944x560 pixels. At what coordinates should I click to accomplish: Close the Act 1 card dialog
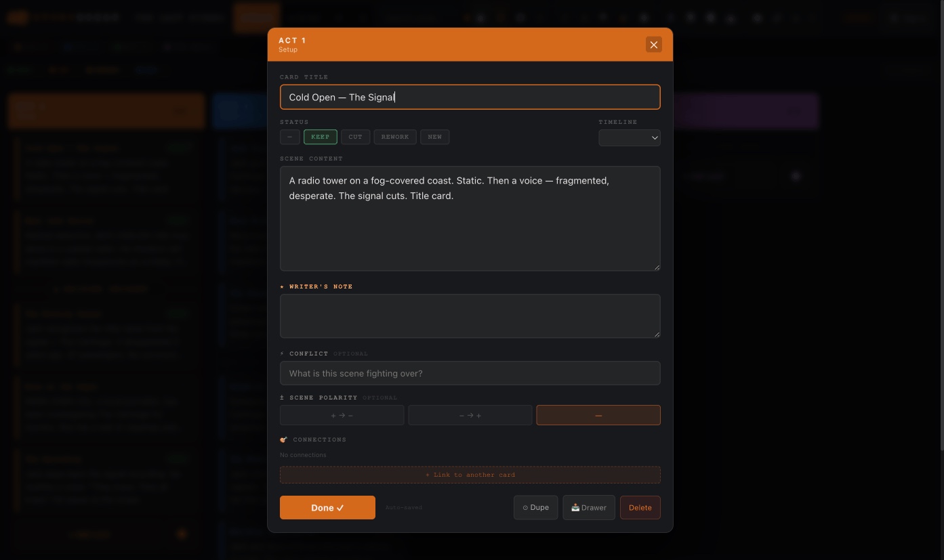click(653, 45)
